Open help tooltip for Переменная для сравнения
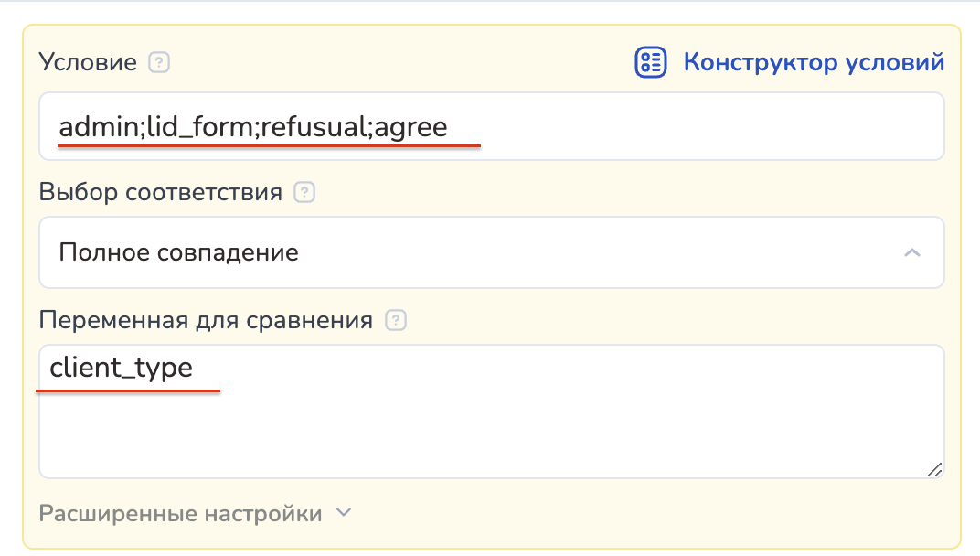This screenshot has width=980, height=556. click(396, 320)
